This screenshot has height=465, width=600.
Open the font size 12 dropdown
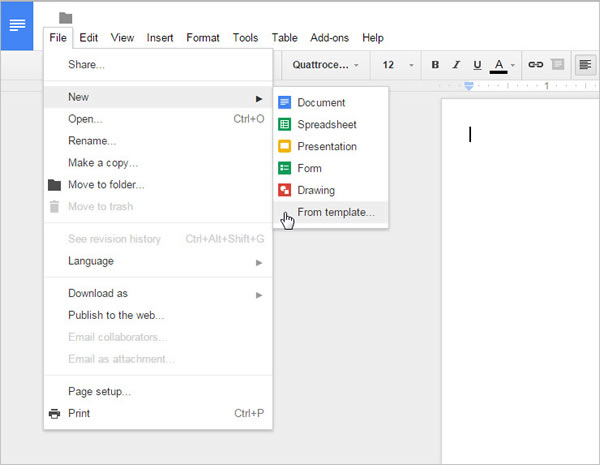pos(397,65)
